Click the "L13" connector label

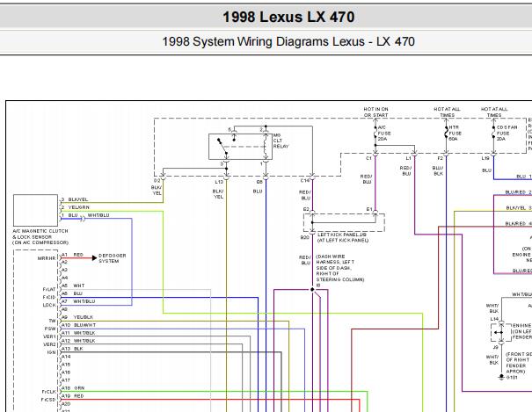tap(219, 182)
